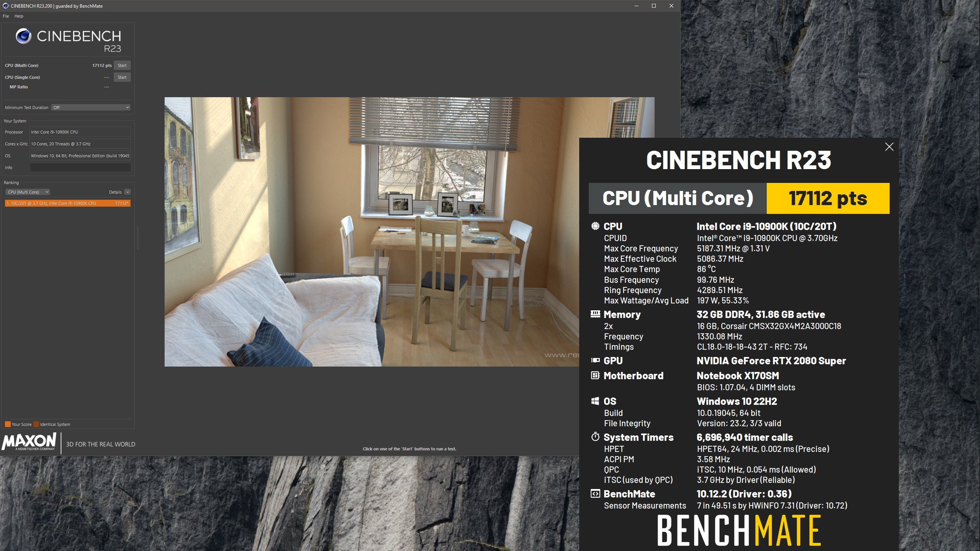Select ranking entry 10C/20T i9-10900K
The image size is (980, 551).
pyautogui.click(x=68, y=203)
